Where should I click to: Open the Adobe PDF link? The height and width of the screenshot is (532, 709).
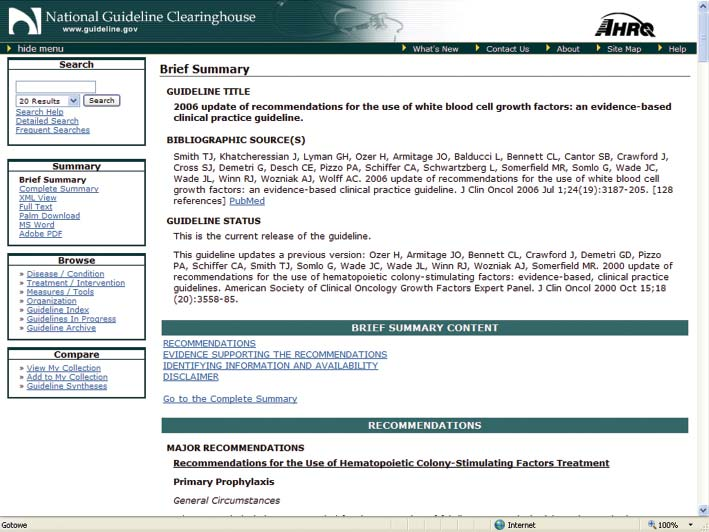(x=40, y=234)
